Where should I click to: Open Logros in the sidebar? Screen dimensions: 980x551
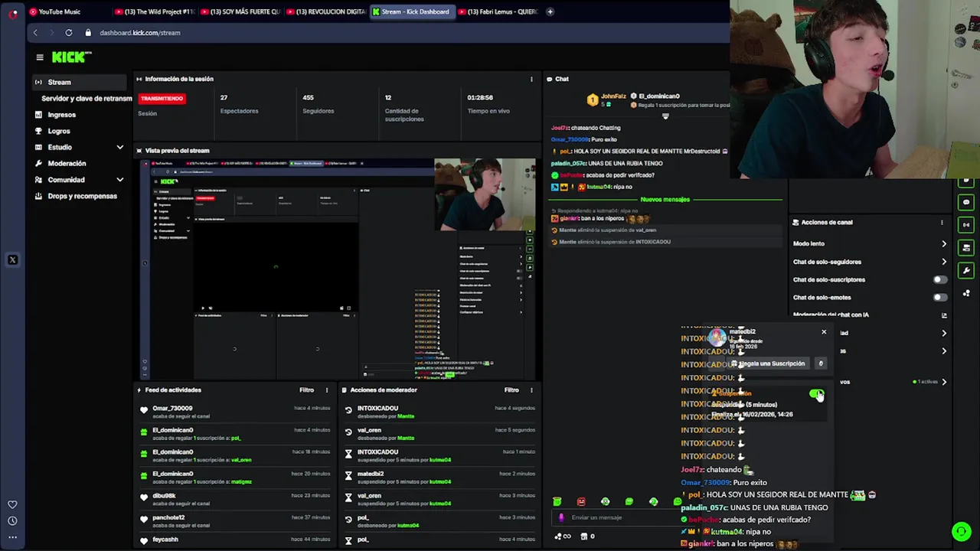point(59,131)
